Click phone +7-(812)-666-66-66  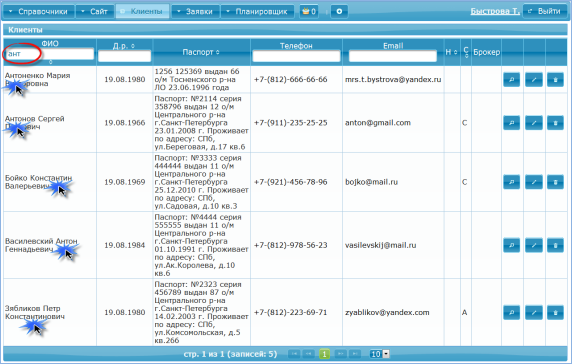point(290,80)
